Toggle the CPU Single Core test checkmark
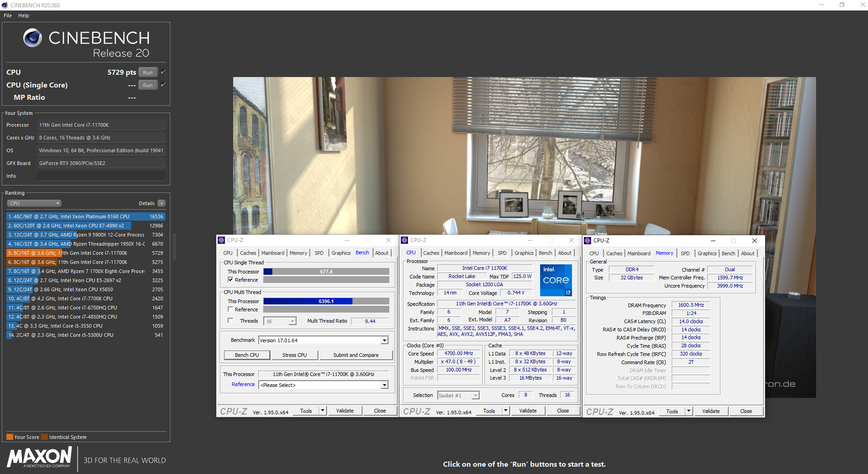 pos(163,85)
